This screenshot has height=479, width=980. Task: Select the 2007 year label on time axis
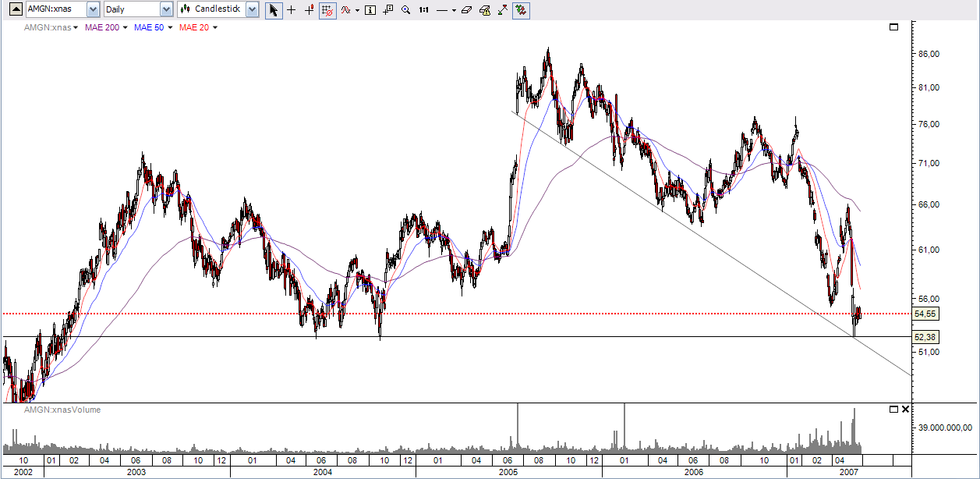847,472
